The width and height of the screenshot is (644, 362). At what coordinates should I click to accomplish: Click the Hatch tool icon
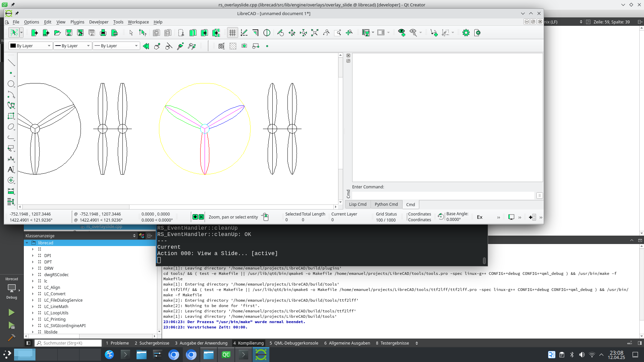click(x=233, y=46)
